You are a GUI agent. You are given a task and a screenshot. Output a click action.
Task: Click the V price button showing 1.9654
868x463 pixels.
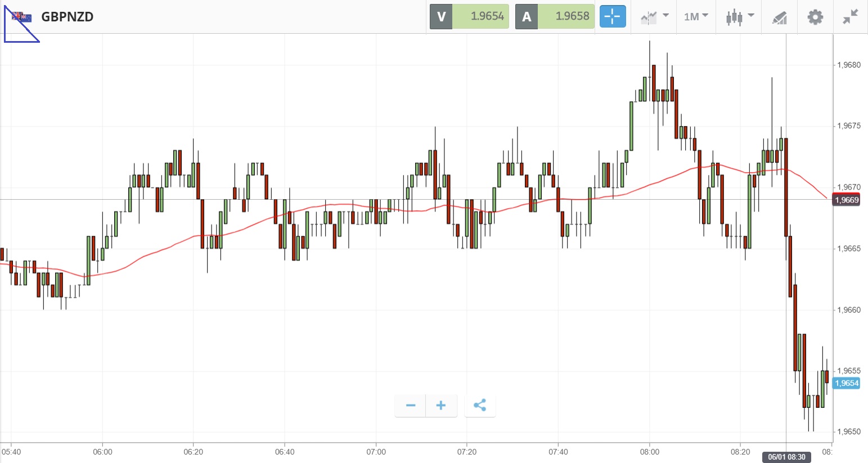point(469,16)
